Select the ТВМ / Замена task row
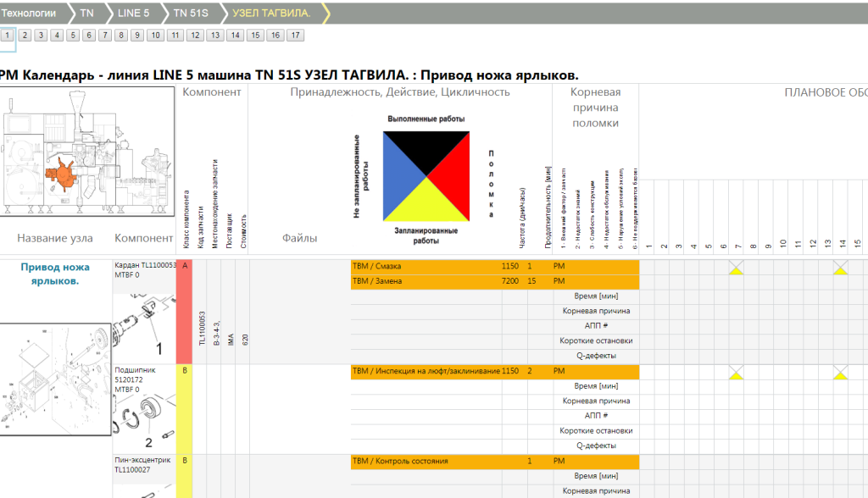868x498 pixels. click(377, 281)
